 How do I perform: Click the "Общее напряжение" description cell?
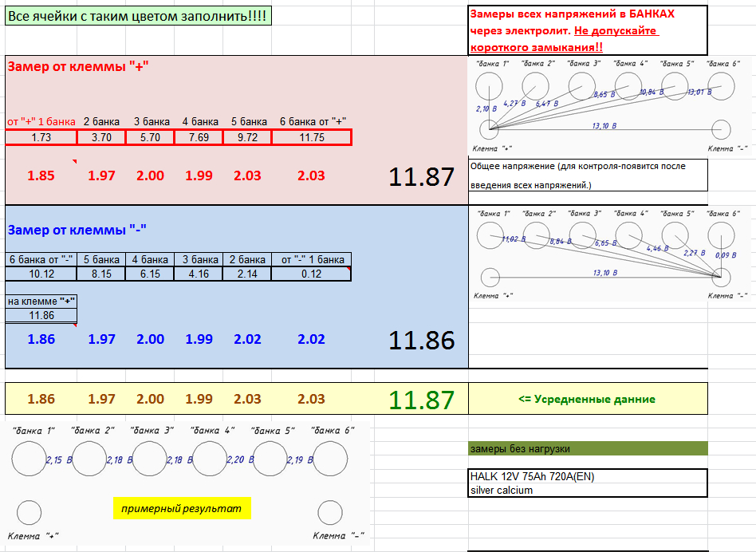click(587, 175)
